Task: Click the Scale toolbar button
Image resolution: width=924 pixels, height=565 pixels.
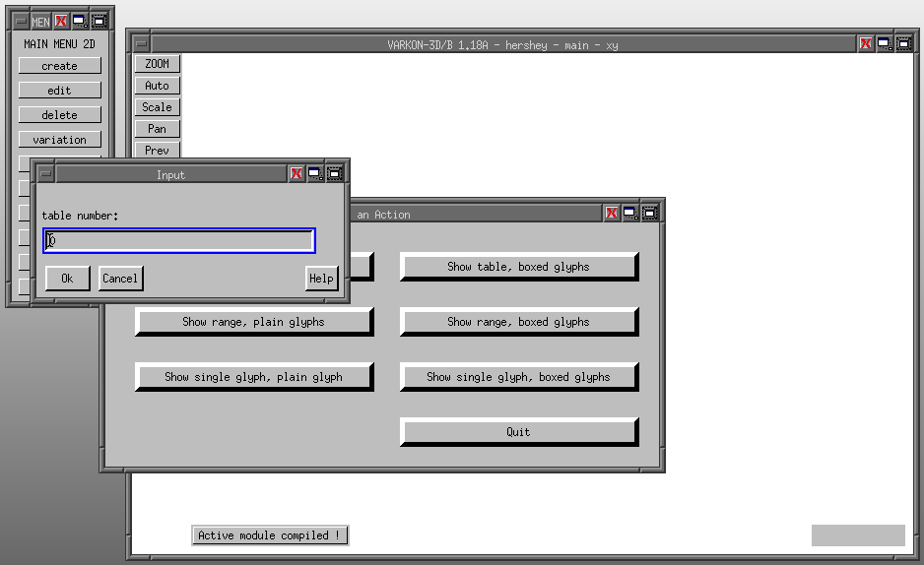Action: (x=158, y=107)
